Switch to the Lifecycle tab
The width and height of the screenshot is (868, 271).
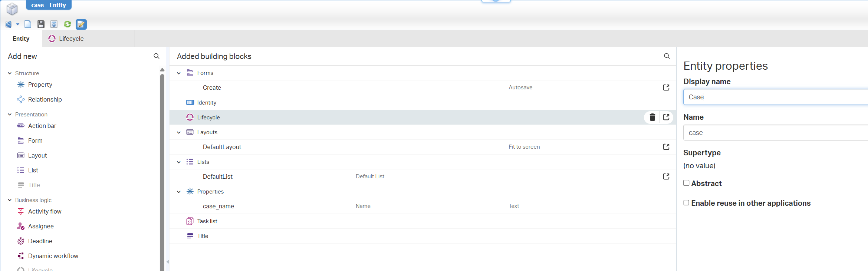[66, 39]
